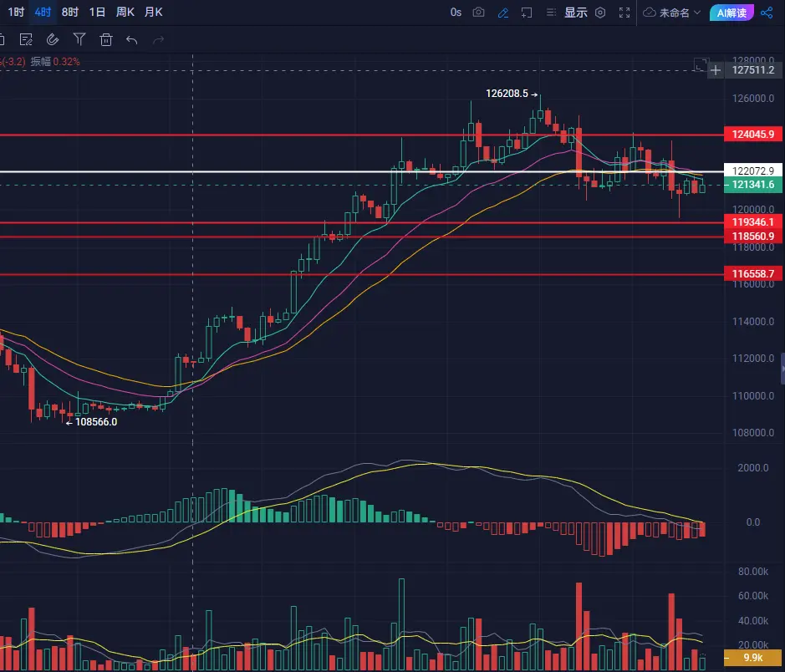Image resolution: width=785 pixels, height=672 pixels.
Task: Switch chart to 8时 interval
Action: pyautogui.click(x=70, y=12)
